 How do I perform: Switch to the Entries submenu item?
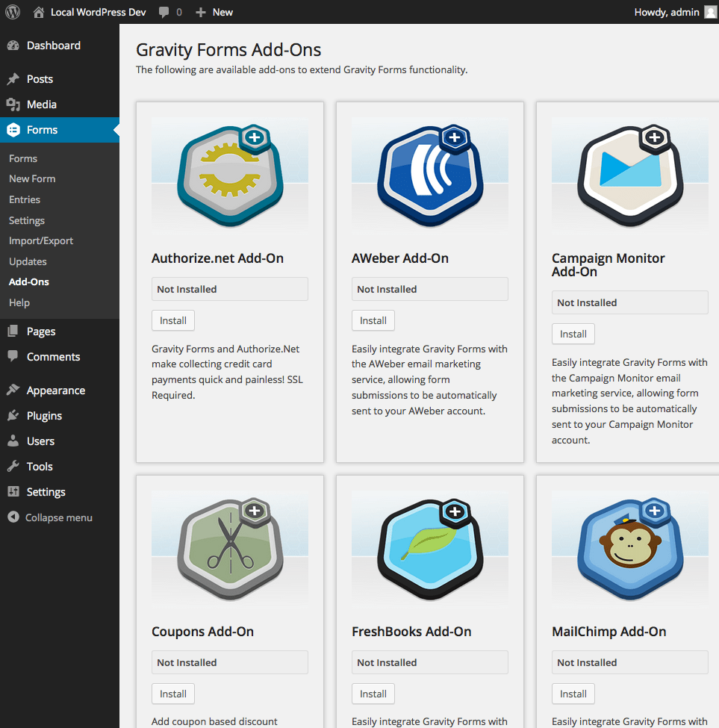(23, 199)
